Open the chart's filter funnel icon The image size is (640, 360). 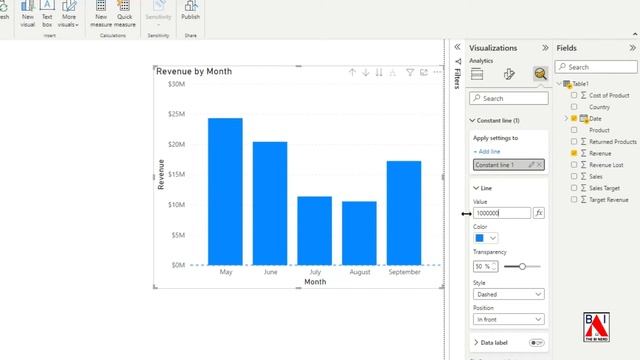[x=410, y=72]
